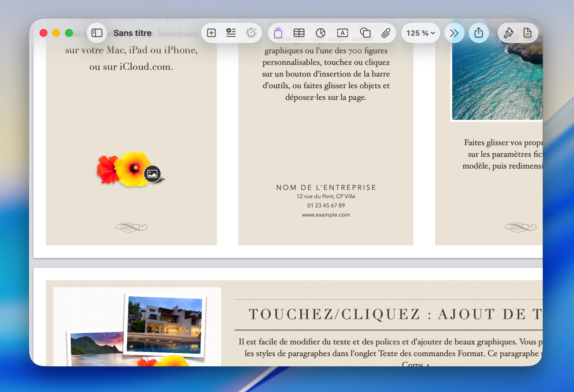Click the Add Page toolbar icon
Viewport: 574px width, 392px height.
tap(211, 33)
